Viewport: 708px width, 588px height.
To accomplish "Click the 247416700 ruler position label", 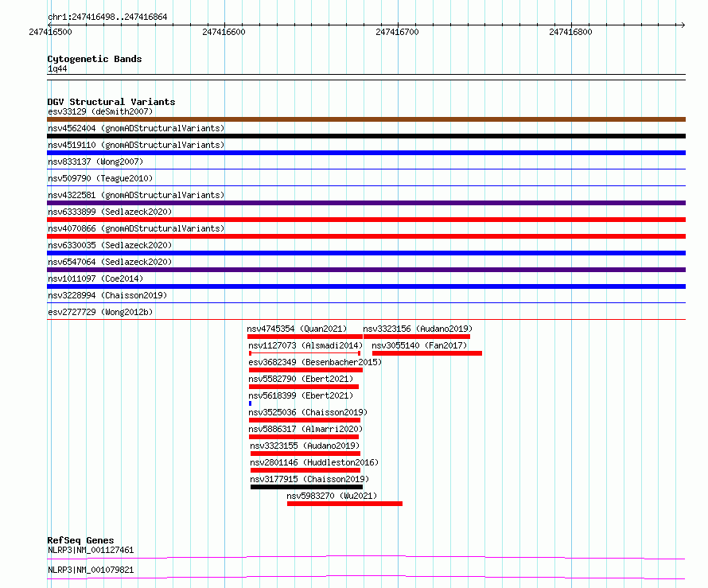I will [x=397, y=32].
